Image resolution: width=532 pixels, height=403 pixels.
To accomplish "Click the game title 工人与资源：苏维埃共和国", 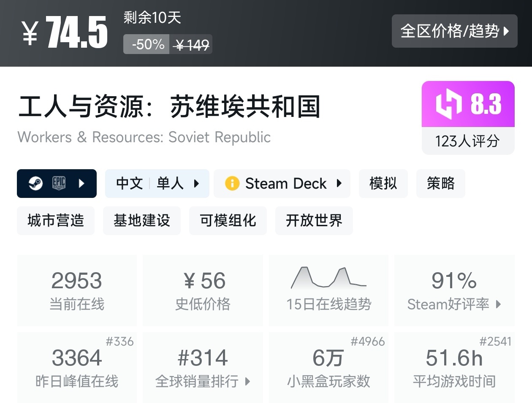I will point(169,106).
